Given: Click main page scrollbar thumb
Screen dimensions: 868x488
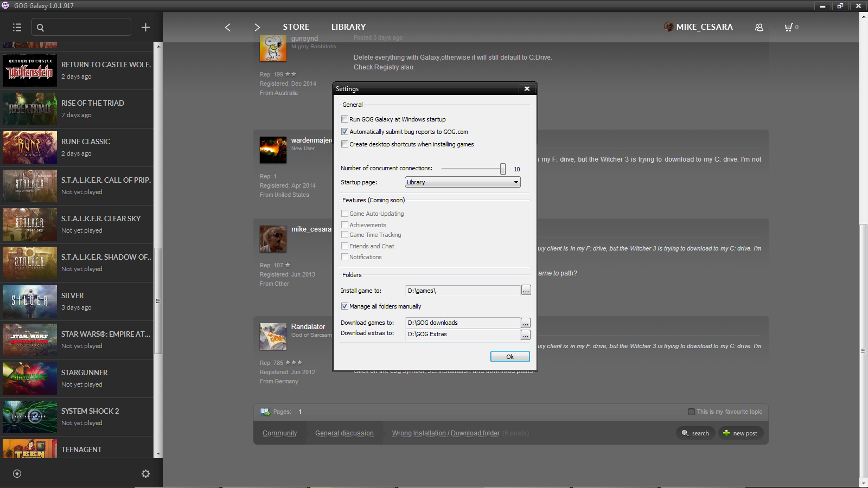Looking at the screenshot, I should 863,350.
